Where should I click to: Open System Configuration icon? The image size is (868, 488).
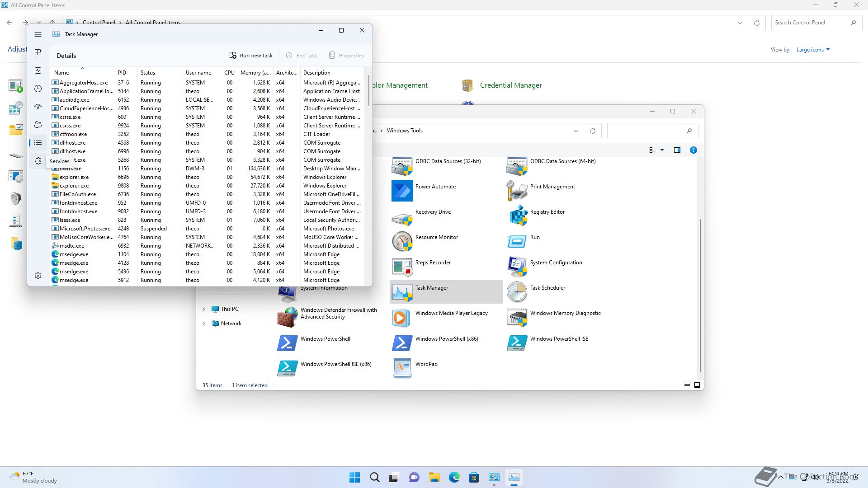(517, 267)
